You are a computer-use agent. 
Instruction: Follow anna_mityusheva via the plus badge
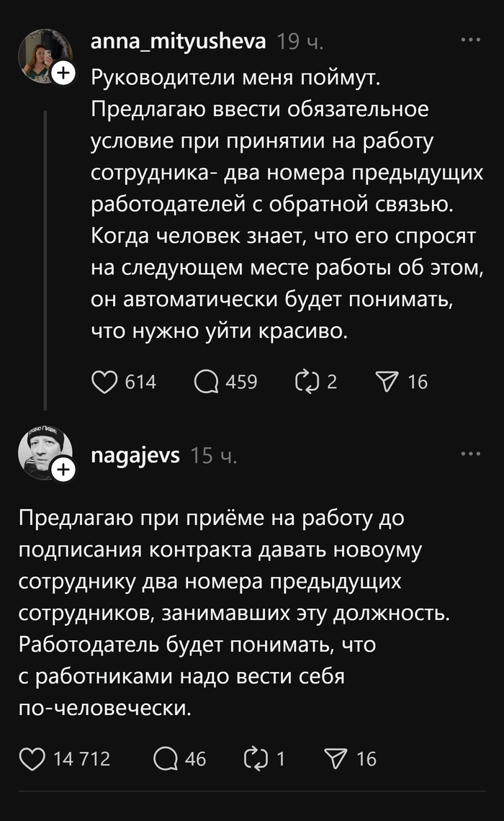63,72
